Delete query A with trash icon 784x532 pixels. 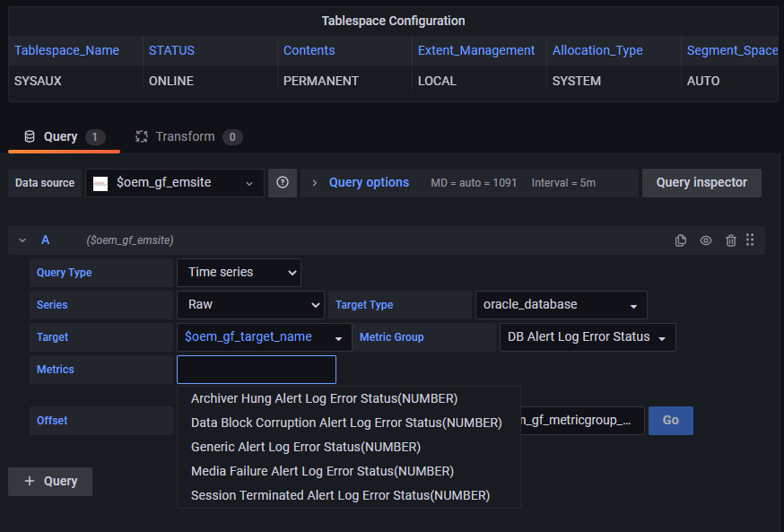click(731, 240)
